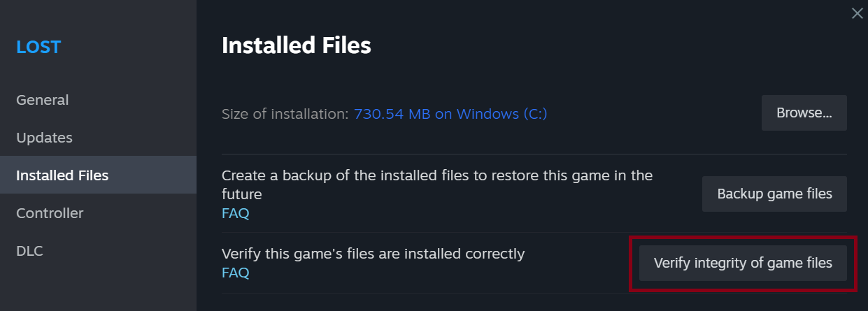Open the FAQ link under backup description
Image resolution: width=868 pixels, height=311 pixels.
[235, 214]
